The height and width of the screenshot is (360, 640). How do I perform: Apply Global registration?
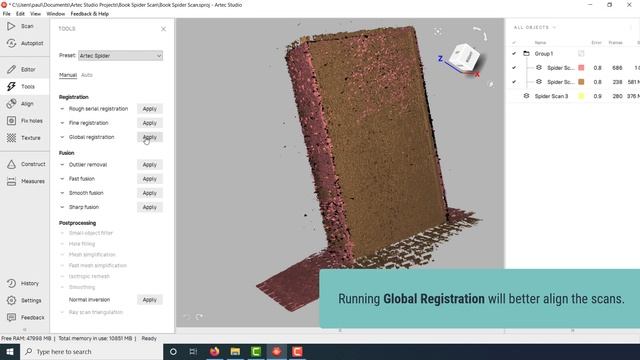[150, 137]
